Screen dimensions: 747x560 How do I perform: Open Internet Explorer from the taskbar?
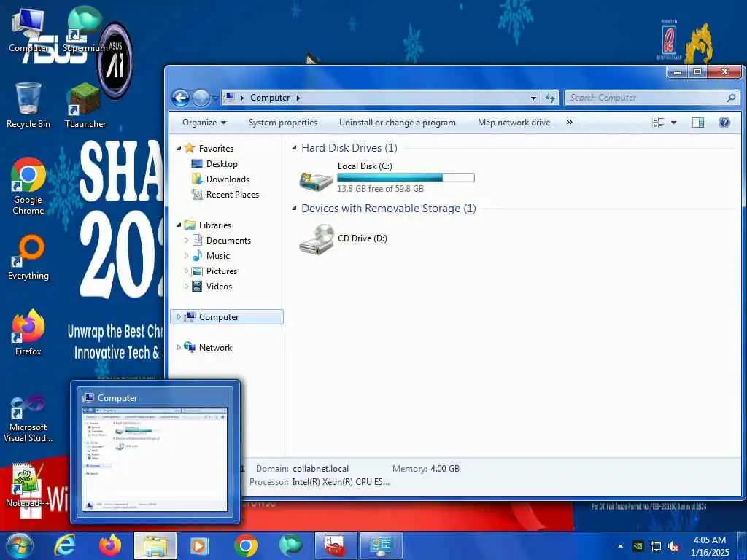tap(65, 545)
